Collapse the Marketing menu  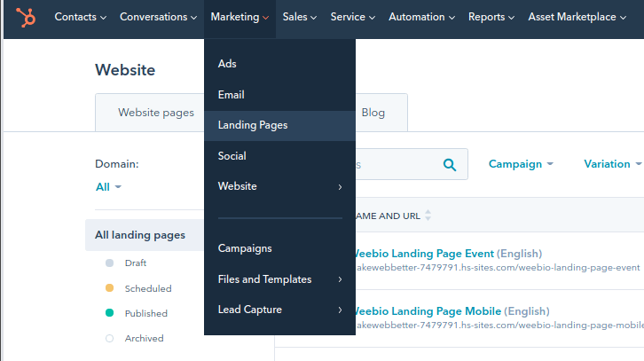coord(240,17)
